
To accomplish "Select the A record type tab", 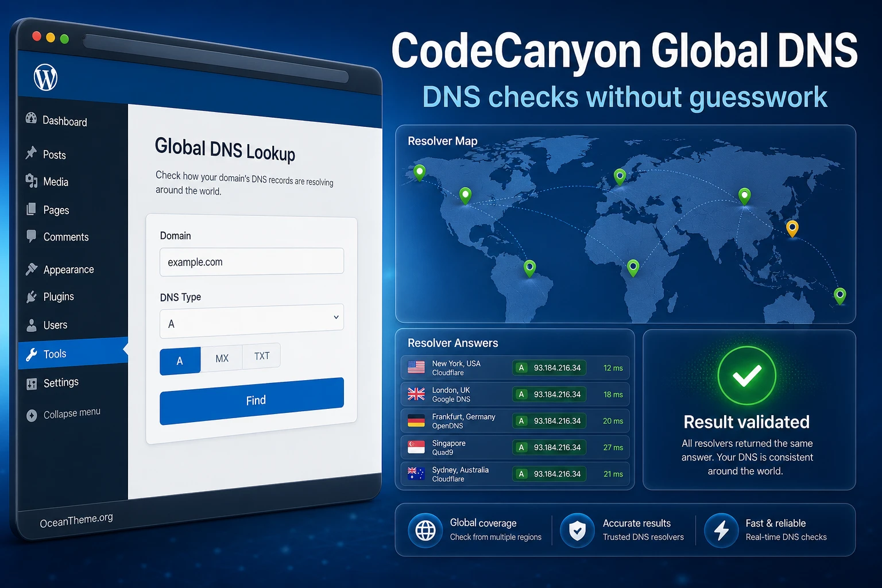I will click(x=180, y=361).
